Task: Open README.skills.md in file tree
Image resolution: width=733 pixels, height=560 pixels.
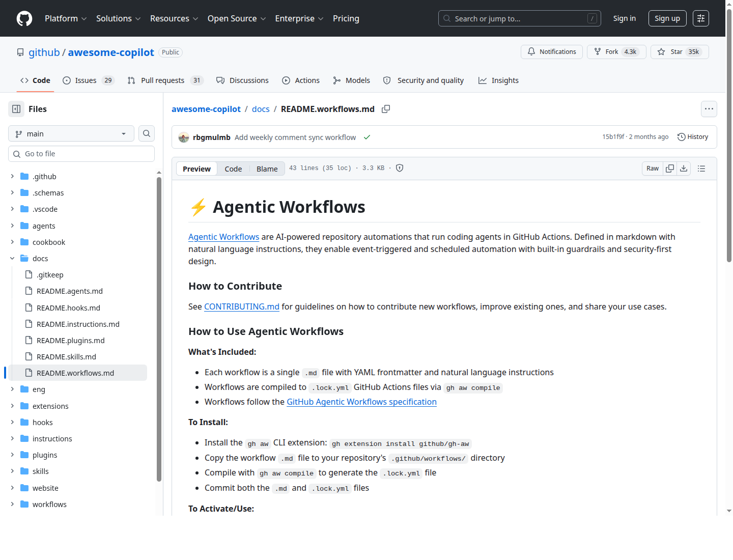Action: 66,357
